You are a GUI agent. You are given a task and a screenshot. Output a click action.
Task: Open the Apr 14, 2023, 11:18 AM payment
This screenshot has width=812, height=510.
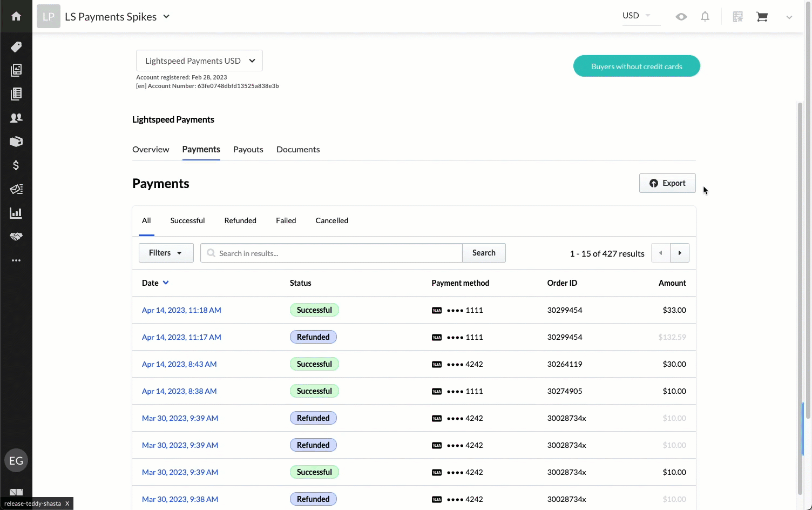click(181, 310)
